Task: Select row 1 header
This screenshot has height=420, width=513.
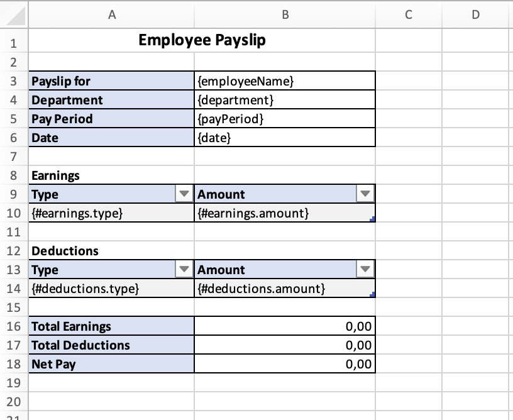Action: tap(14, 43)
